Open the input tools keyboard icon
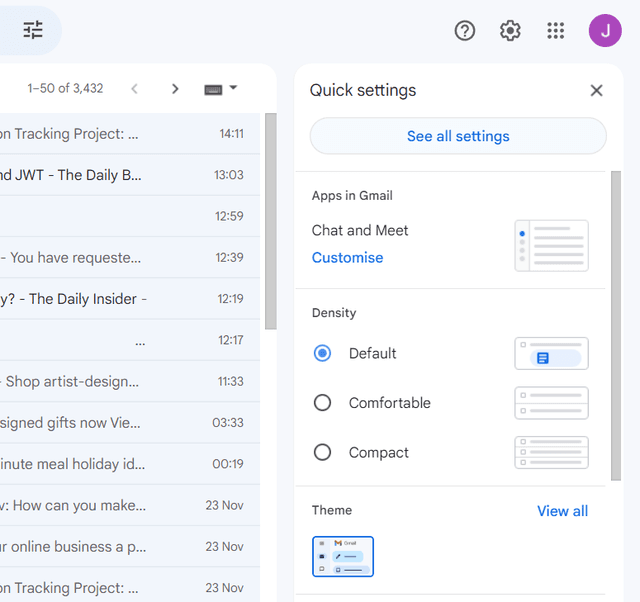640x602 pixels. (213, 89)
